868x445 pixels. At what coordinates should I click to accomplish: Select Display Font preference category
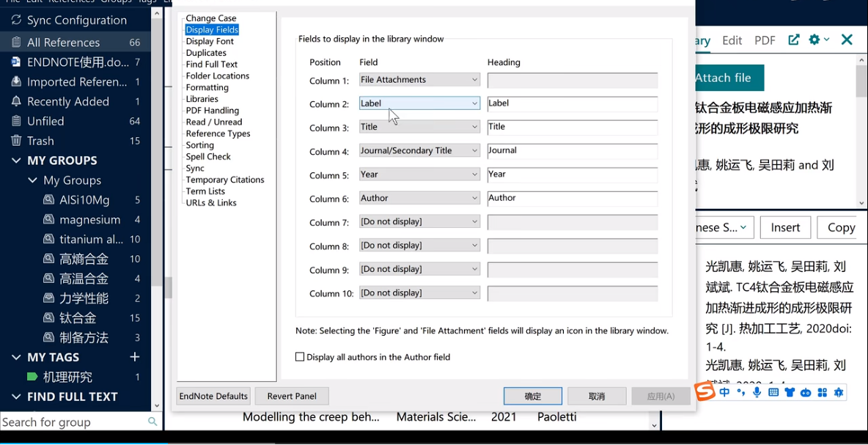[x=210, y=42]
